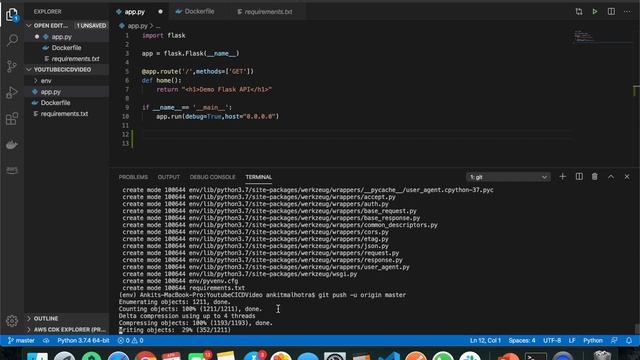This screenshot has height=360, width=640.
Task: Open the Source Control view
Action: tap(12, 66)
